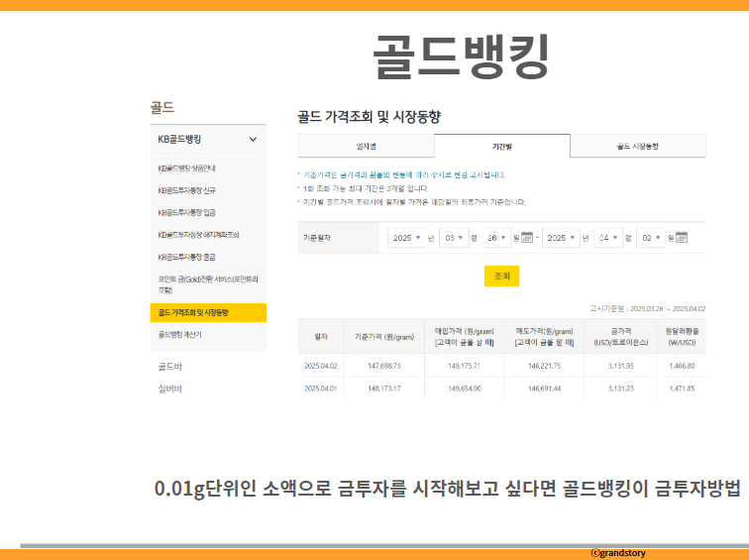
Task: Open the start month 03 dropdown
Action: (454, 238)
